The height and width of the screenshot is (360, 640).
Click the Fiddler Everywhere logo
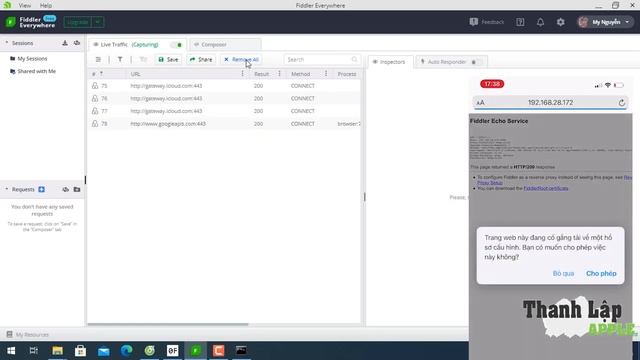point(30,22)
